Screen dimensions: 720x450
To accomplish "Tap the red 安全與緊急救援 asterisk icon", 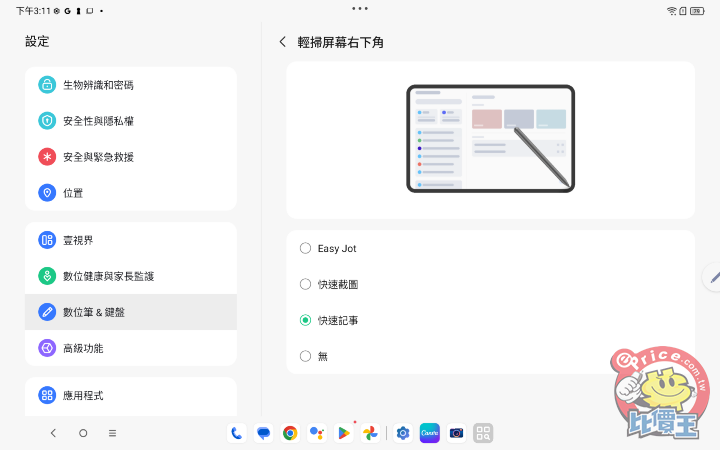I will click(x=47, y=157).
